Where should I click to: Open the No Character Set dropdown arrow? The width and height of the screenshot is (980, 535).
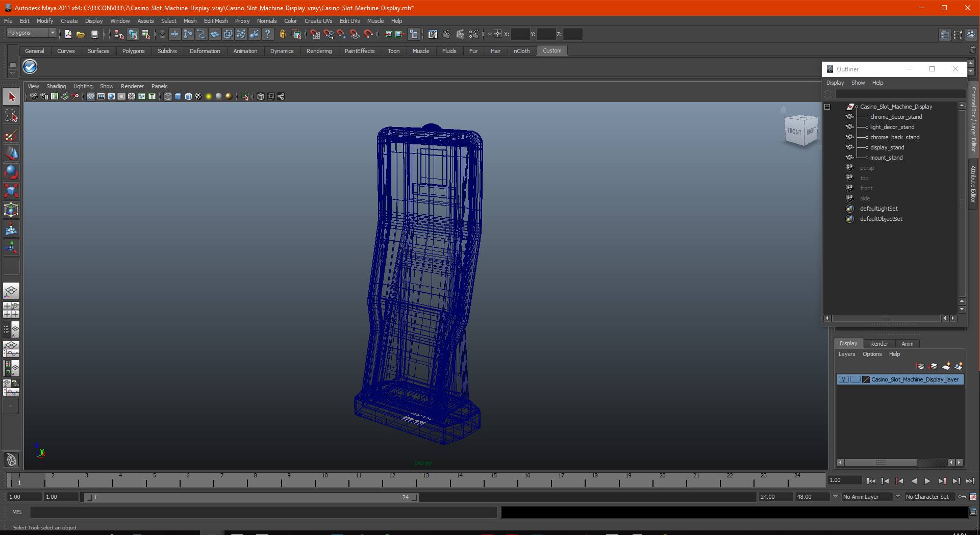tap(898, 497)
